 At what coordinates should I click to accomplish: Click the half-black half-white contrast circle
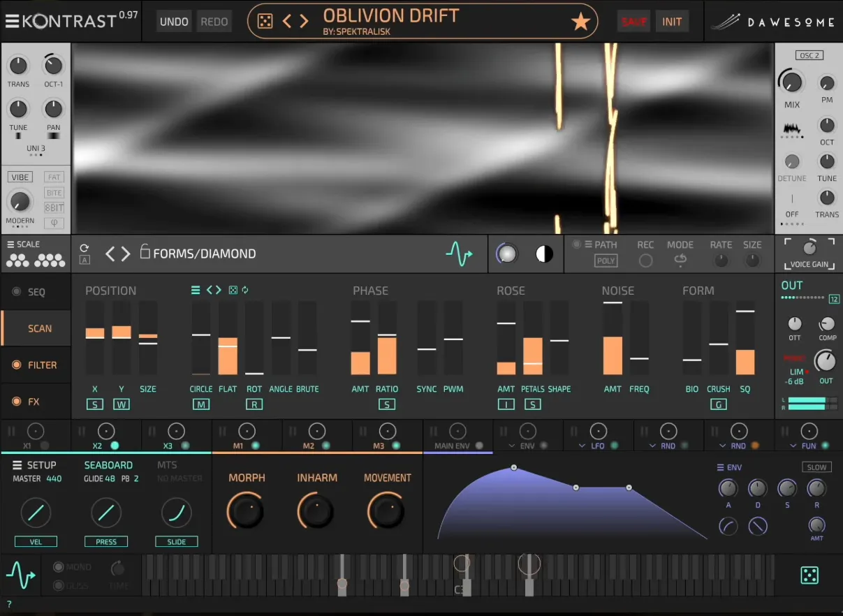544,254
